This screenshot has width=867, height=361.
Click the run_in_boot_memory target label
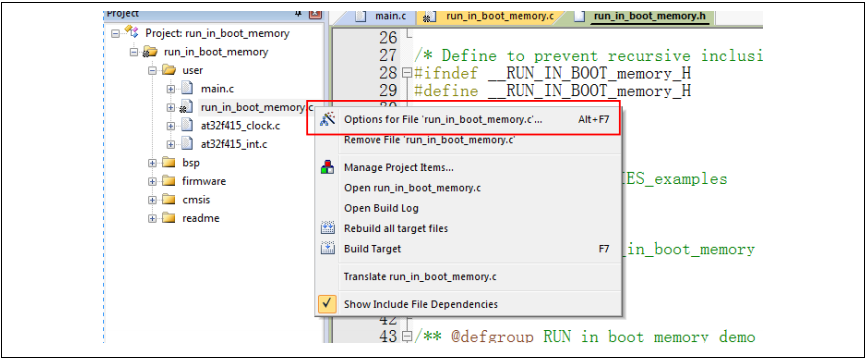click(x=216, y=52)
